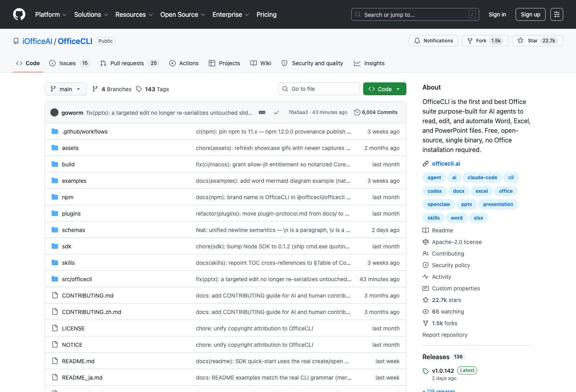Screen dimensions: 576x392
Task: View the green check status of latest commit
Action: point(276,112)
